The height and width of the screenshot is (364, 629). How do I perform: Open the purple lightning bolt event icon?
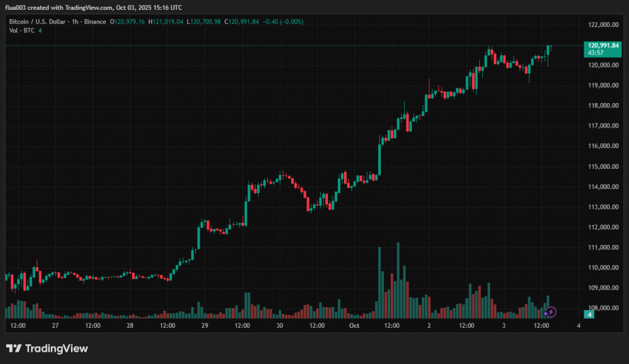tap(552, 312)
